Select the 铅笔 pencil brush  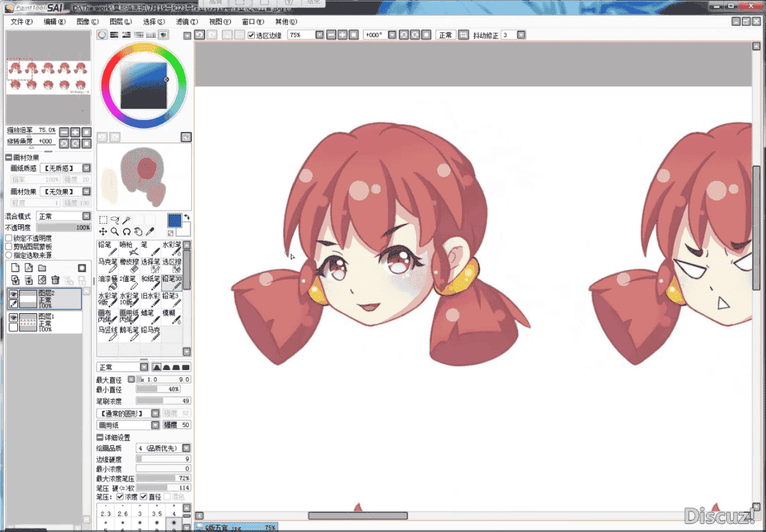[108, 249]
